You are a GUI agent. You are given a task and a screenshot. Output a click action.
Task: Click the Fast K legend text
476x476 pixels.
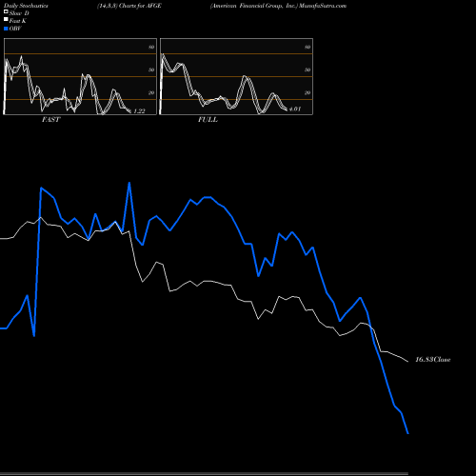(x=18, y=21)
